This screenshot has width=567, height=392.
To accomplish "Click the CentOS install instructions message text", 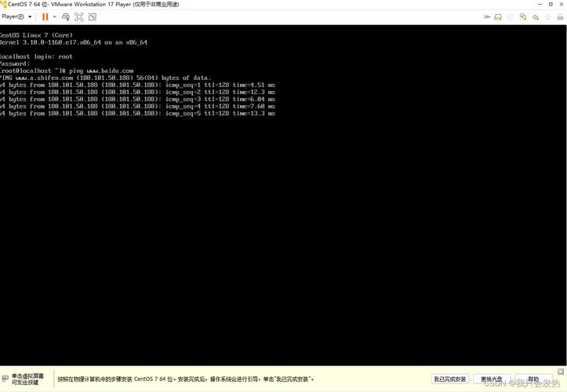I will 186,379.
